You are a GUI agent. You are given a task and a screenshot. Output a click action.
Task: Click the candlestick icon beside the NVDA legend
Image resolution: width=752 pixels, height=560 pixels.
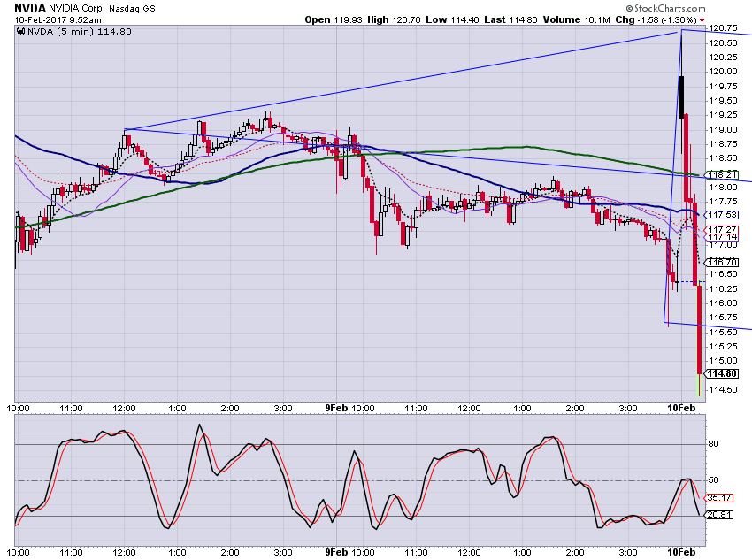(x=20, y=32)
